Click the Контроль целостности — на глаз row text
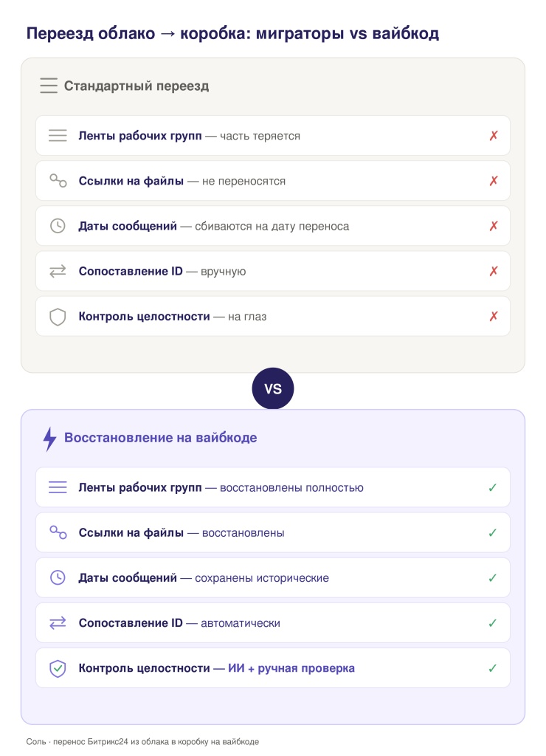The width and height of the screenshot is (546, 756). [x=173, y=317]
